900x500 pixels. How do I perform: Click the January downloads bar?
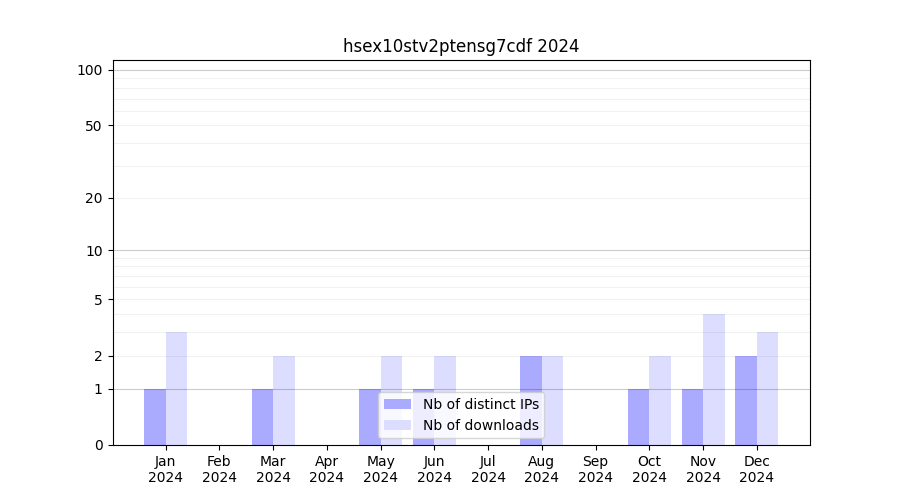click(x=176, y=388)
